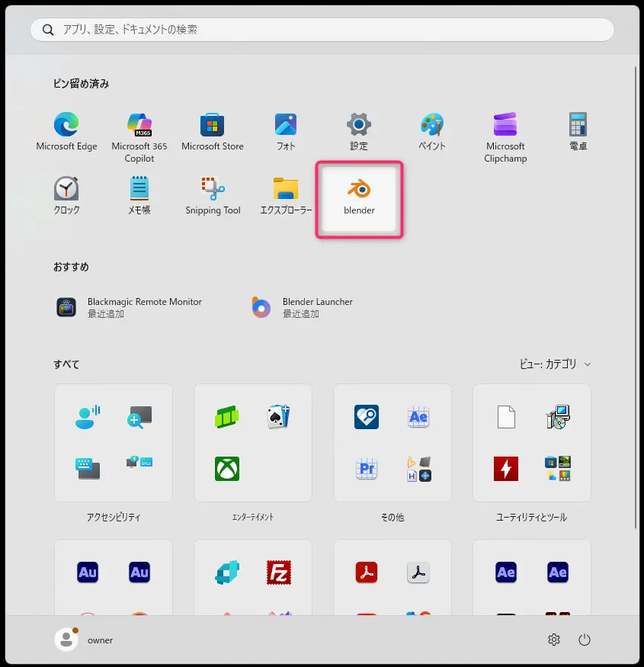
Task: Open エクスプローラー (File Explorer) pinned app
Action: pos(286,195)
